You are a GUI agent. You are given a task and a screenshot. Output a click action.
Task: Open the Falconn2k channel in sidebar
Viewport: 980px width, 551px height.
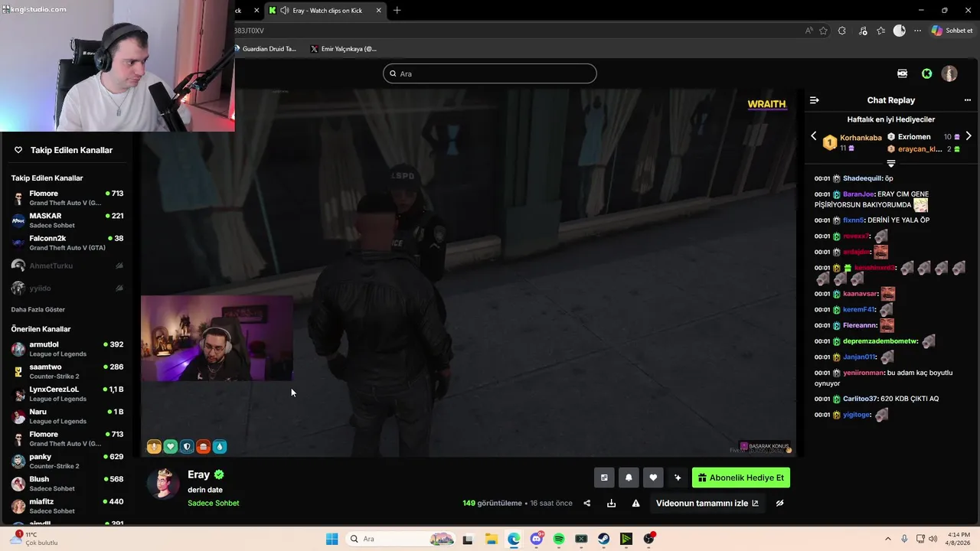[67, 243]
